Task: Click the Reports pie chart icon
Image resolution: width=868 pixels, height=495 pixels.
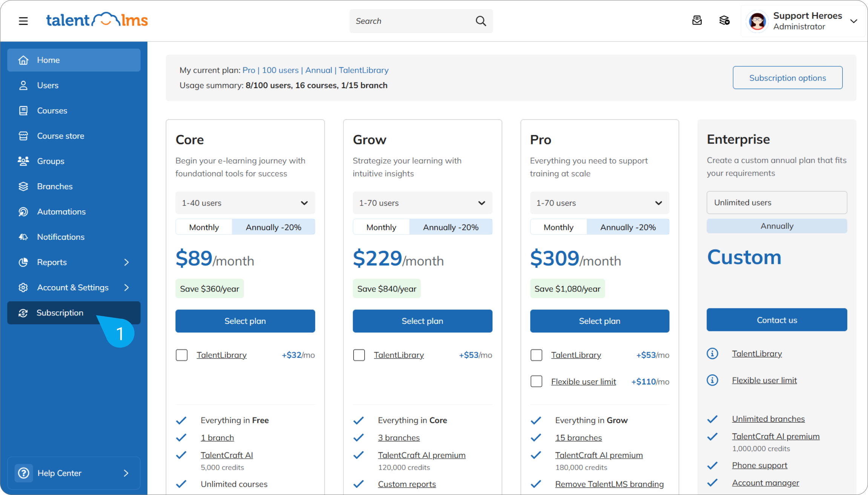Action: (x=23, y=262)
